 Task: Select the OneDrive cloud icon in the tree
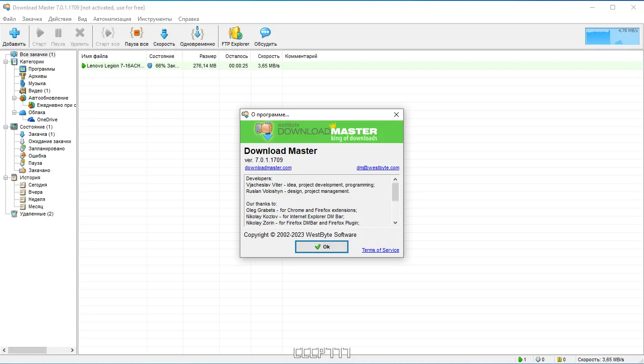(x=31, y=120)
